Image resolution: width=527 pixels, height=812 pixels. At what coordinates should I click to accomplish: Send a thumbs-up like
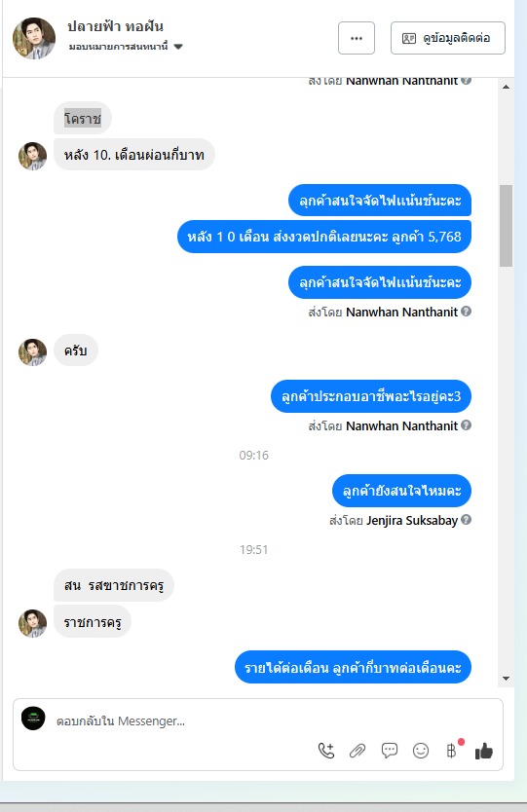coord(484,751)
